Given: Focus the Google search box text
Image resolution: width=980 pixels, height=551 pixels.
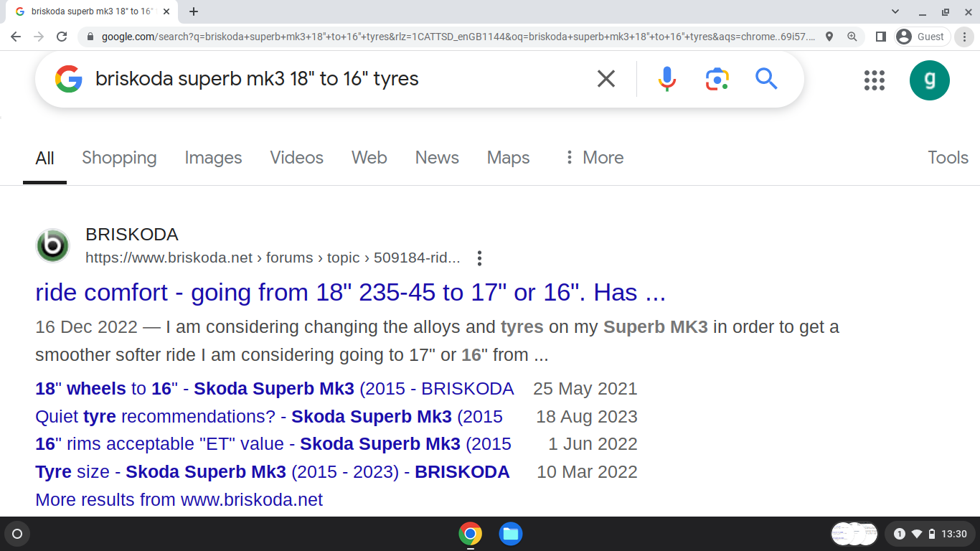Looking at the screenshot, I should click(257, 79).
